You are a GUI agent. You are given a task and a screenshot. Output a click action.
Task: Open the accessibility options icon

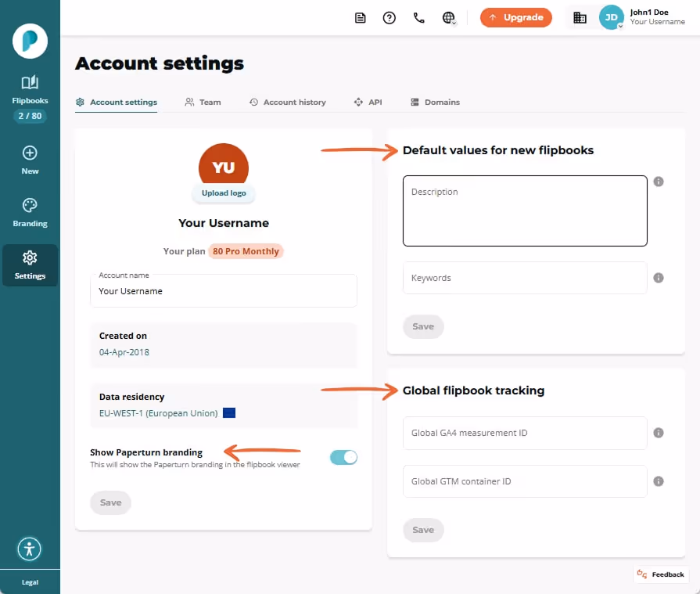pos(30,549)
